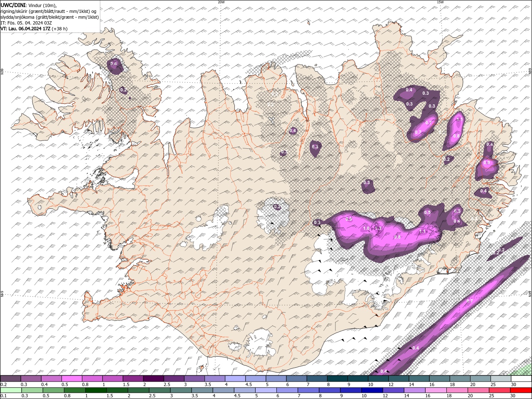The image size is (532, 399).
Task: Click the '0.5' snowfall value on the map
Action: [x=427, y=212]
